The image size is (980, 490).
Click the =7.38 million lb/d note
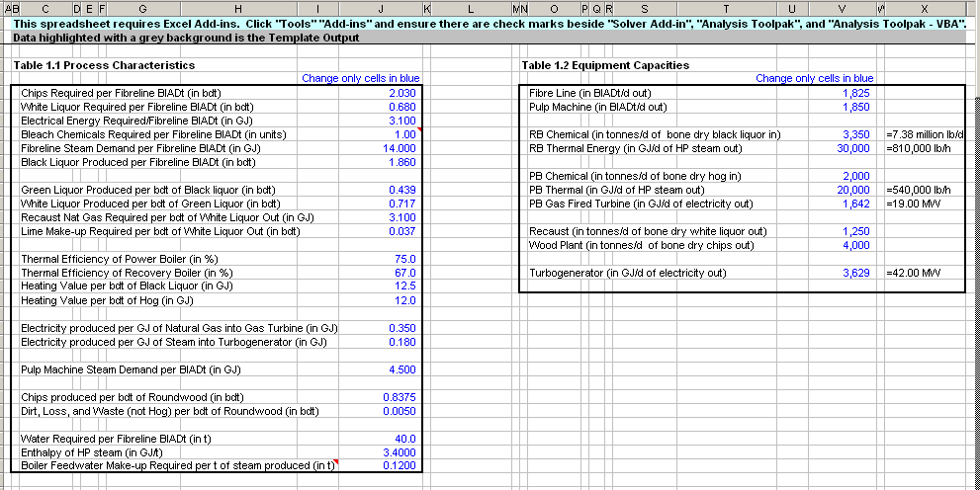click(926, 134)
